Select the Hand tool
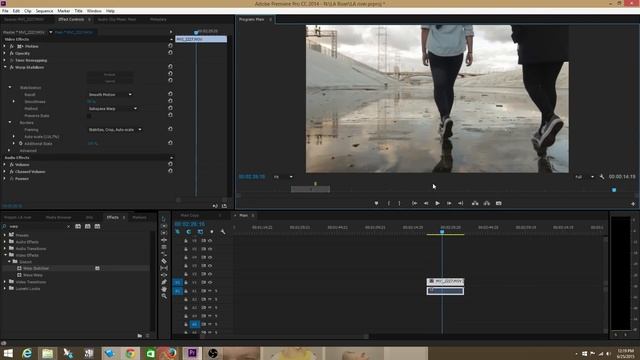The image size is (640, 360). coord(164,289)
